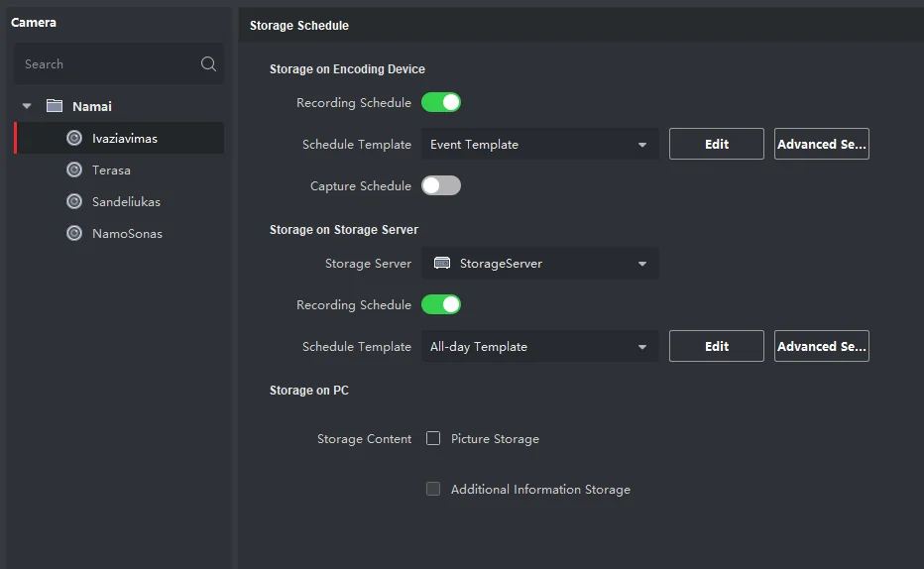Select Terasa in camera list
Image resolution: width=924 pixels, height=569 pixels.
coord(111,171)
